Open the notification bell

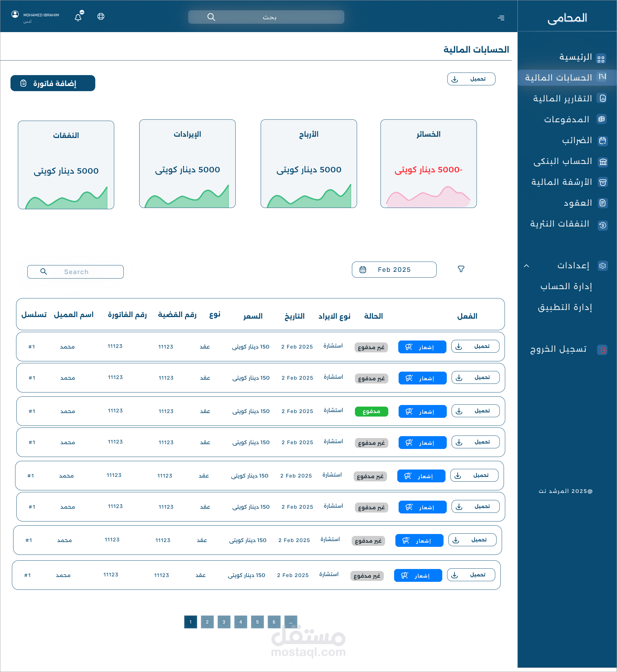pos(78,16)
